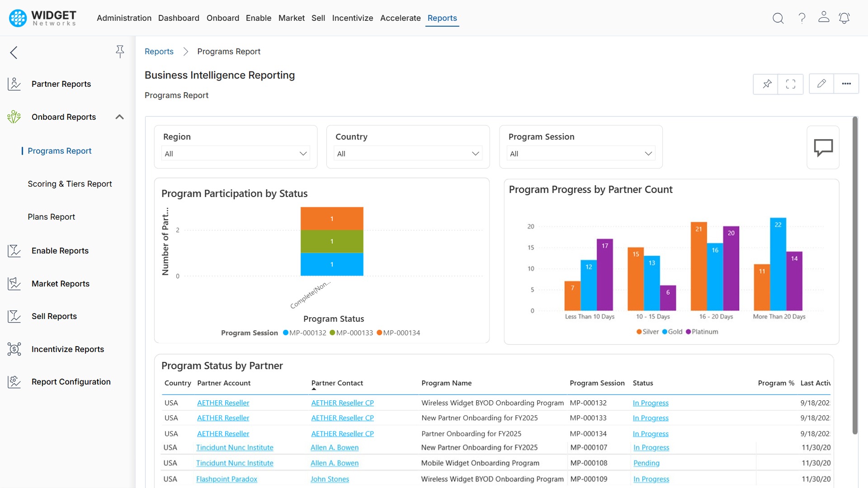Viewport: 868px width, 488px height.
Task: Select the Incentivize menu item
Action: click(x=353, y=18)
